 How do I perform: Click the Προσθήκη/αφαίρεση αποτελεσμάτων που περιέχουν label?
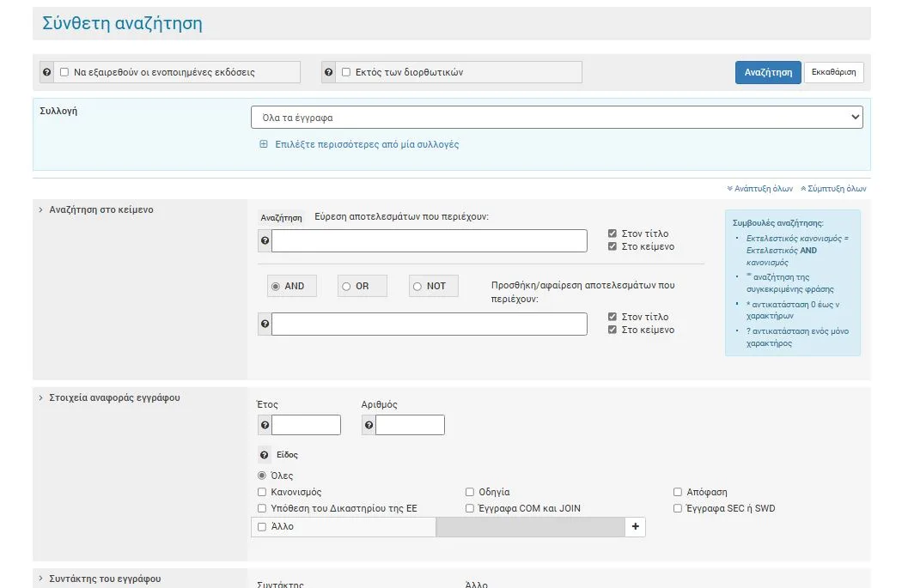[582, 292]
